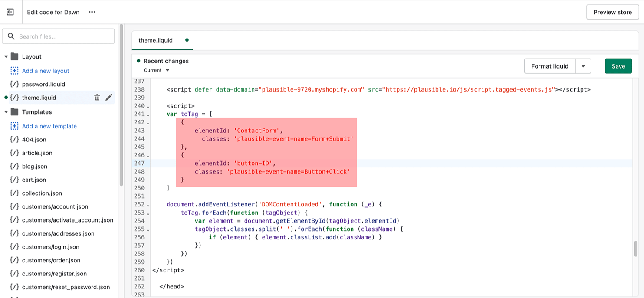The image size is (644, 298).
Task: Click the Button+Click class string on line 248
Action: point(288,172)
